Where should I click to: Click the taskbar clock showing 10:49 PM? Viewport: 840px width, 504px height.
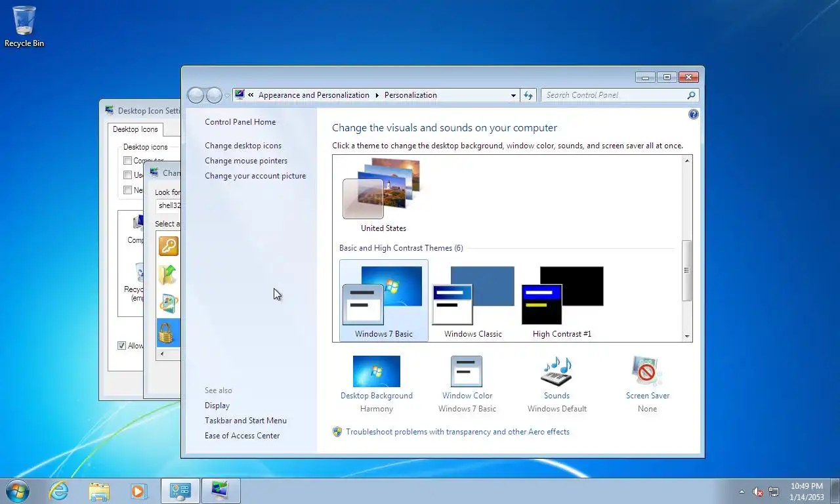point(807,492)
